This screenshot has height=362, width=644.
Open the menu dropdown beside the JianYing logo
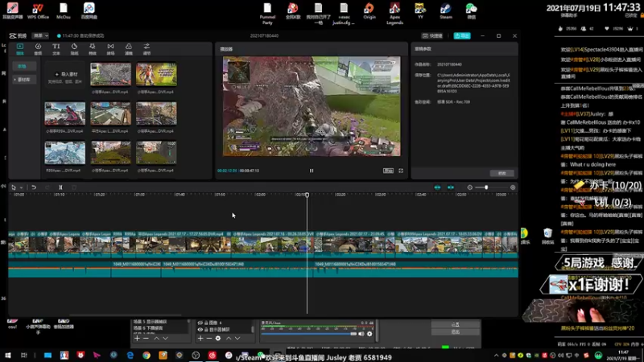pyautogui.click(x=41, y=35)
